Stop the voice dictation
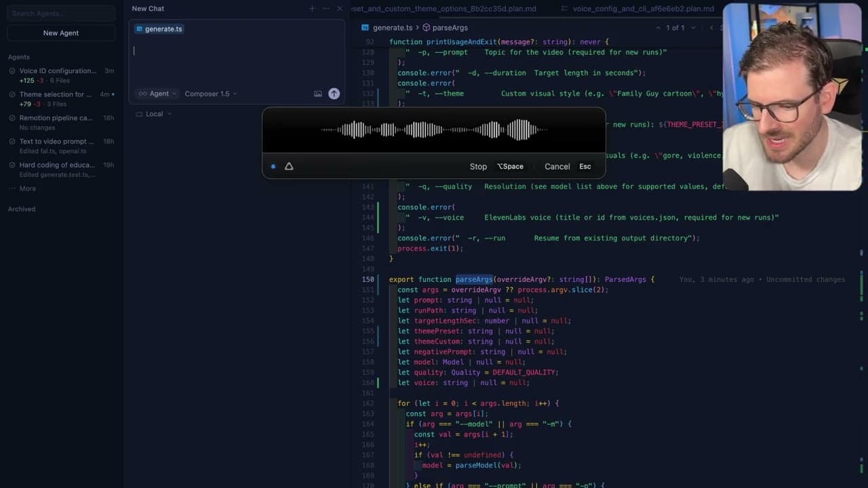This screenshot has width=868, height=488. point(478,166)
